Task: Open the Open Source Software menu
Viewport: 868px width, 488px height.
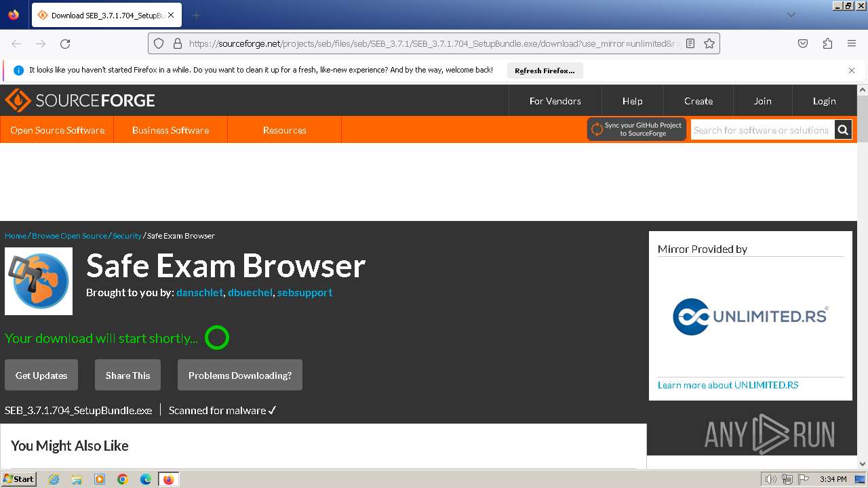Action: pyautogui.click(x=57, y=130)
